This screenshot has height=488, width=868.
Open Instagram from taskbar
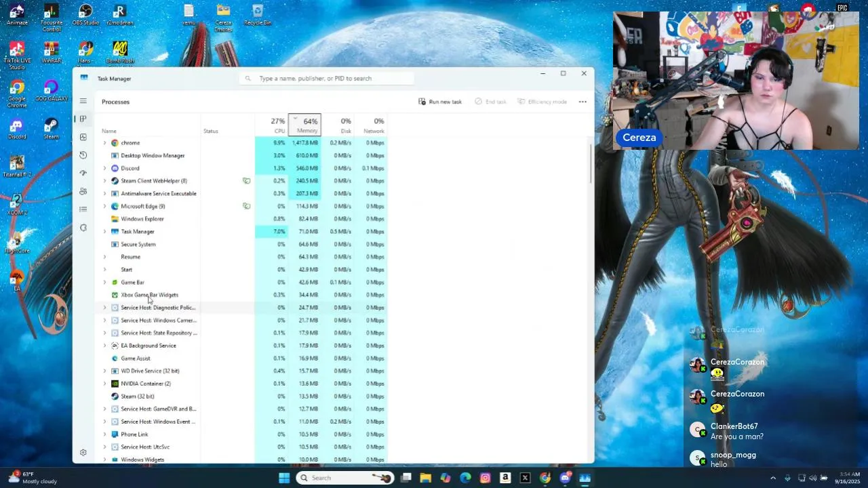(485, 478)
